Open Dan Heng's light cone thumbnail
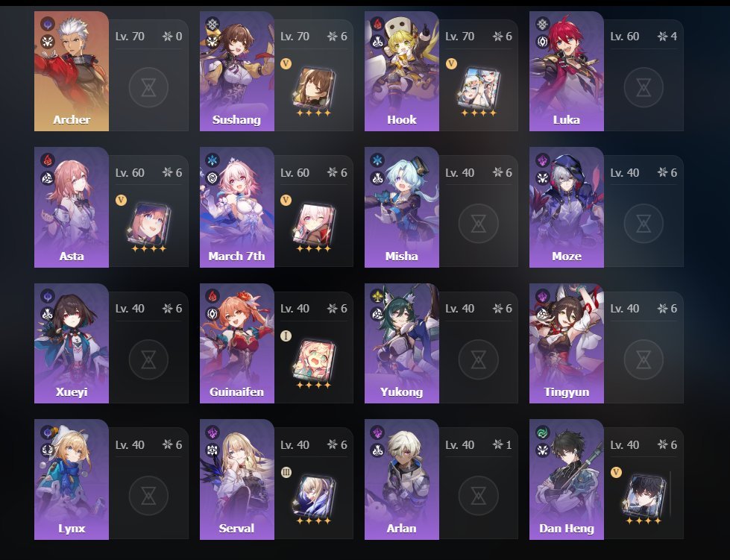This screenshot has width=730, height=560. coord(644,496)
